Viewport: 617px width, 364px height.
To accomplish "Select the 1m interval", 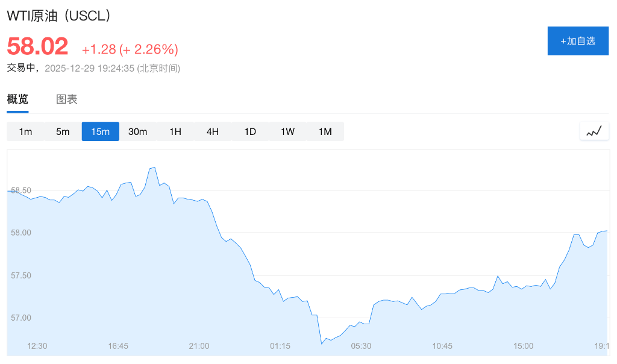I will [25, 131].
